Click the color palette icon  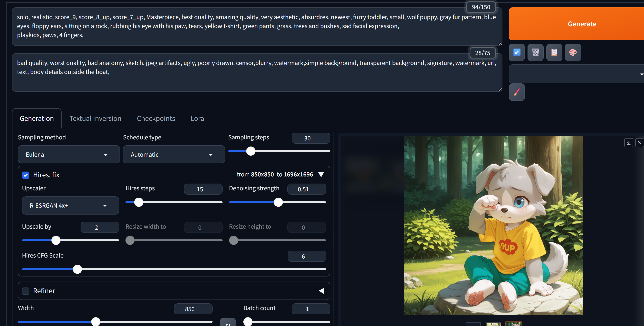coord(573,52)
